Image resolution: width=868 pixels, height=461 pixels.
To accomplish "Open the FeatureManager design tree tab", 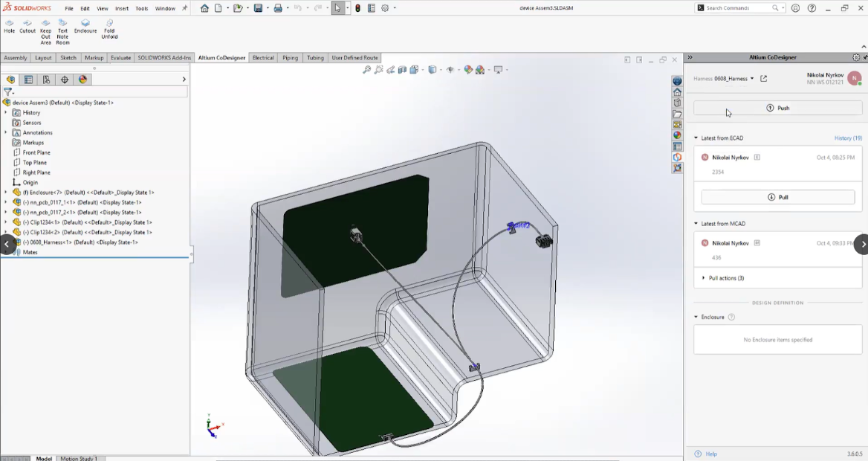I will click(x=10, y=80).
